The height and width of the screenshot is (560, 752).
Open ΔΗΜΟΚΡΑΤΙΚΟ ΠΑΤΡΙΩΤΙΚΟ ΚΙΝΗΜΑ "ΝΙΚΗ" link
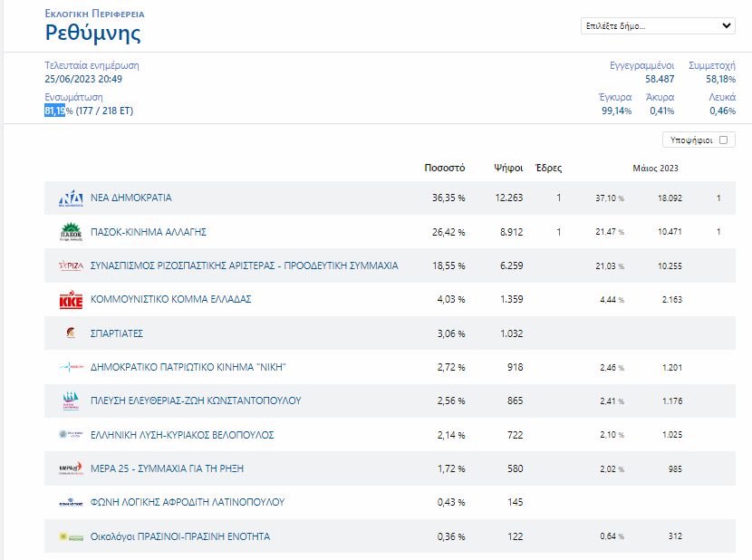(188, 367)
